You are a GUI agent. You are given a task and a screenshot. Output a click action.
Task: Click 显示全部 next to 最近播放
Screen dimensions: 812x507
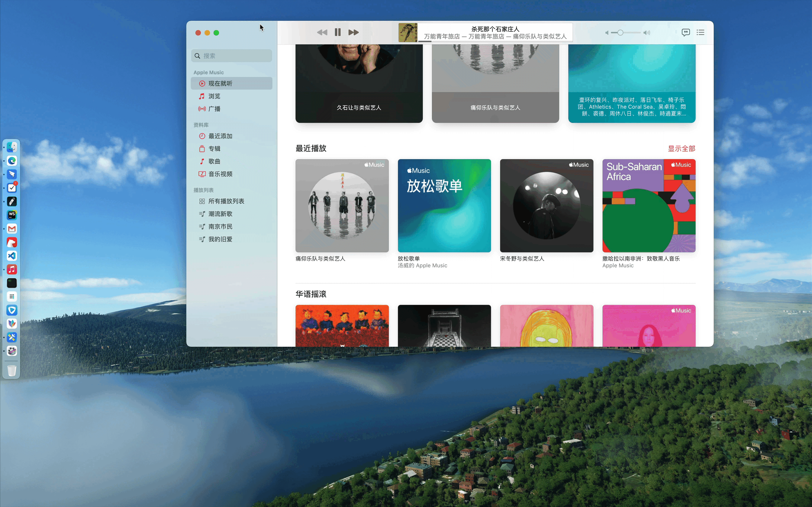pyautogui.click(x=681, y=148)
